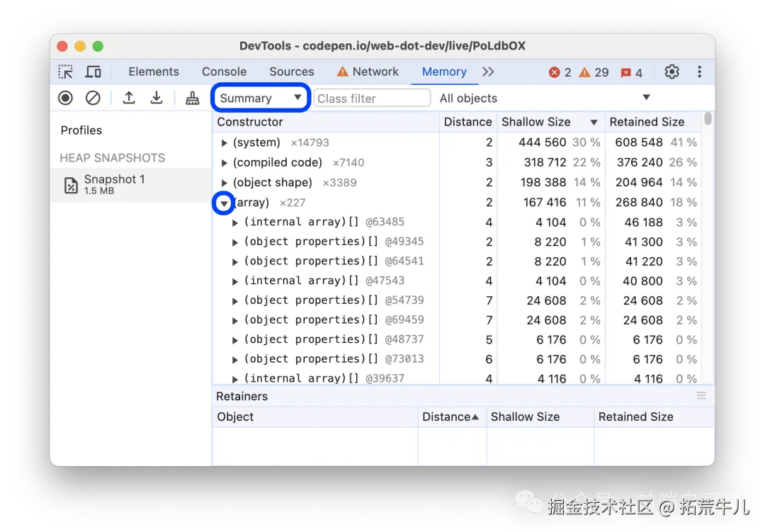Show more tabs via double chevron
The image size is (765, 532).
[x=488, y=72]
